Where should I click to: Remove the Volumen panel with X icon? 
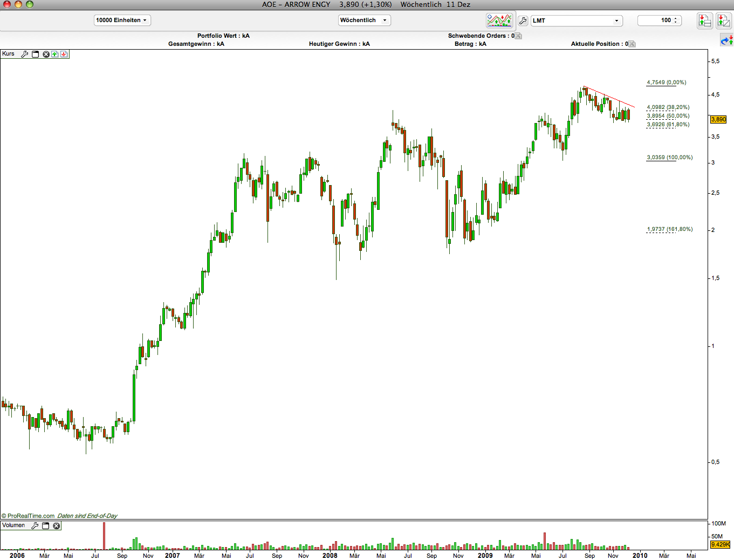56,525
